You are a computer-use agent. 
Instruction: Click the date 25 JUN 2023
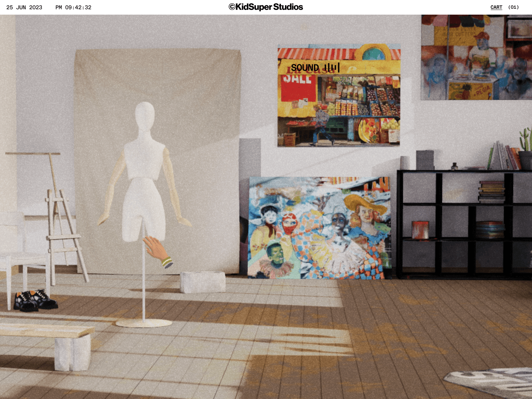(x=24, y=7)
